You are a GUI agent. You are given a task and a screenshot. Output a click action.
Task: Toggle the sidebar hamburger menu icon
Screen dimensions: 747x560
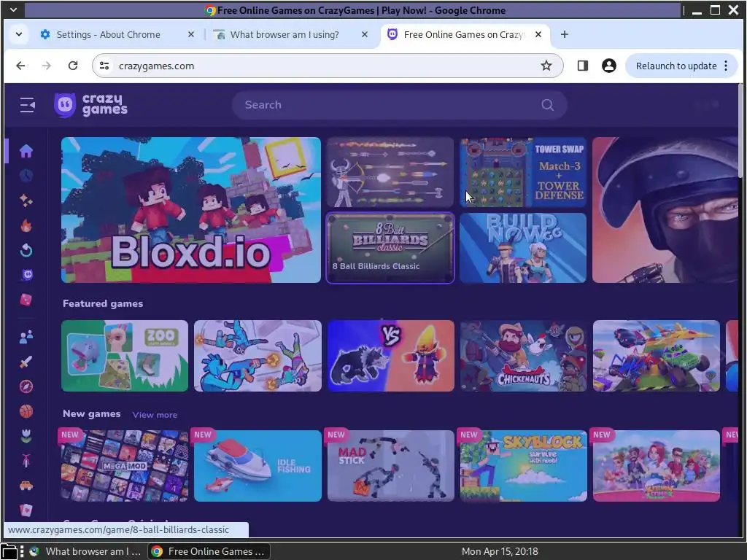click(x=27, y=105)
